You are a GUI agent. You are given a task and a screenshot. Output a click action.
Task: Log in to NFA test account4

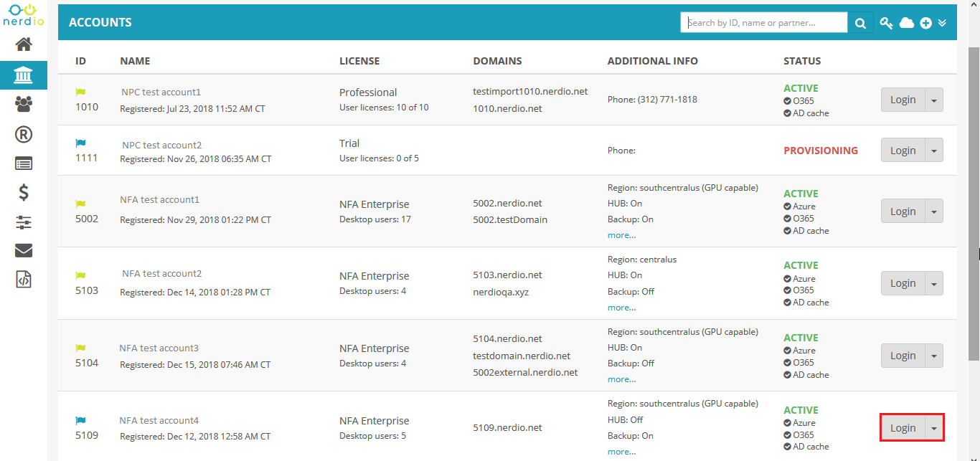(x=903, y=428)
